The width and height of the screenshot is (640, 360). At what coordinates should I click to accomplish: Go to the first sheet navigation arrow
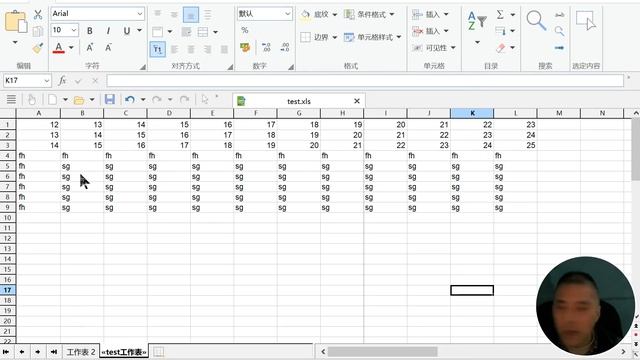[x=6, y=352]
